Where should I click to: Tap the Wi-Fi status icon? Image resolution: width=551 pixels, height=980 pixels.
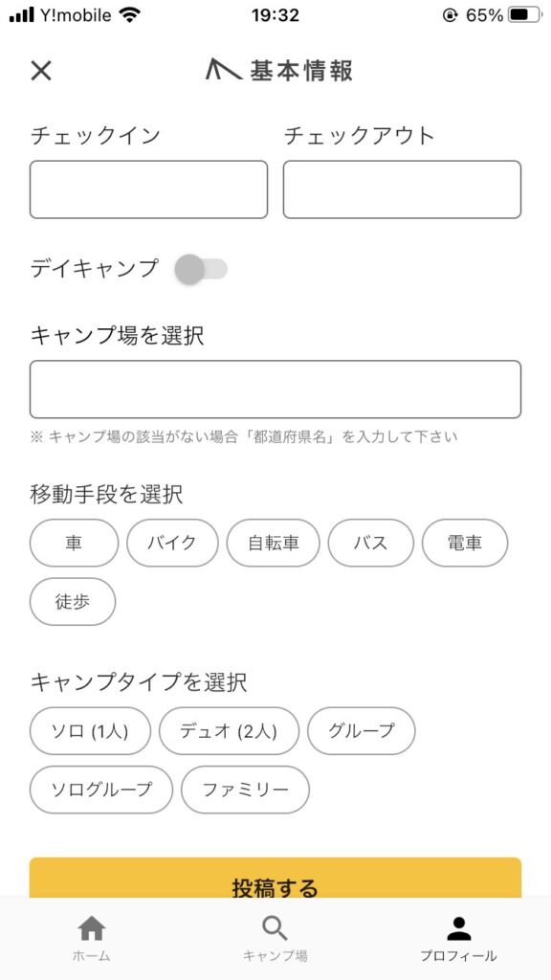click(x=130, y=15)
